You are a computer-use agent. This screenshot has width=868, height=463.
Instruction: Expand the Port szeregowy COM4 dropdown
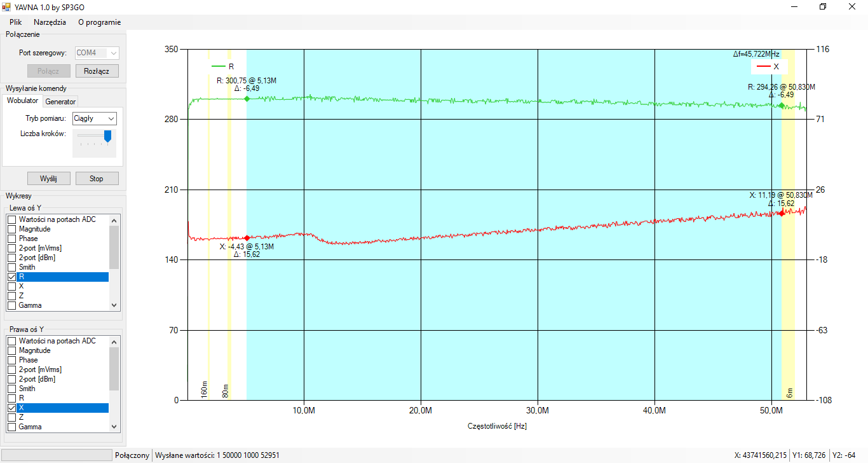point(113,53)
